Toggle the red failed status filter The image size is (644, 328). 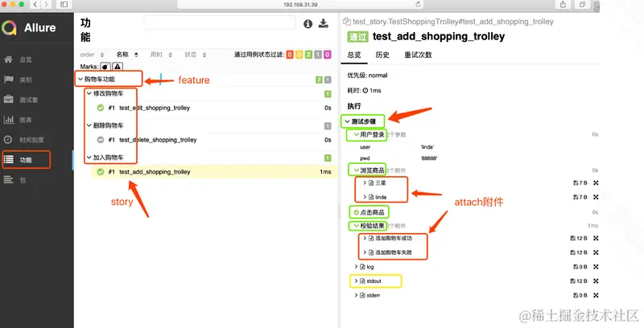[x=290, y=55]
